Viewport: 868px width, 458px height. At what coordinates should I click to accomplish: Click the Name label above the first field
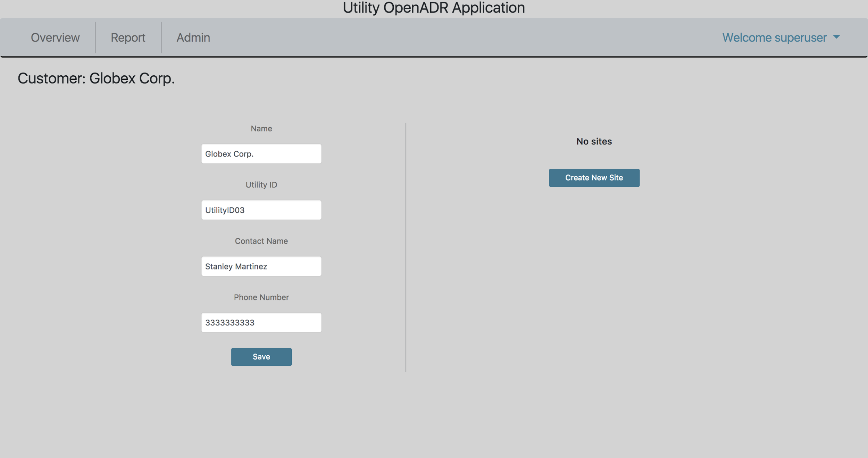pyautogui.click(x=261, y=128)
